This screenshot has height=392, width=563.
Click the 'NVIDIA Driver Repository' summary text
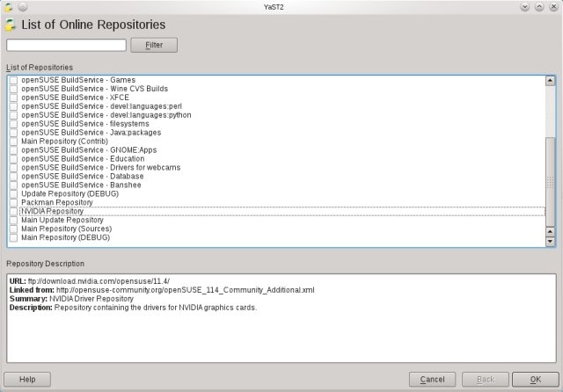[x=91, y=299]
